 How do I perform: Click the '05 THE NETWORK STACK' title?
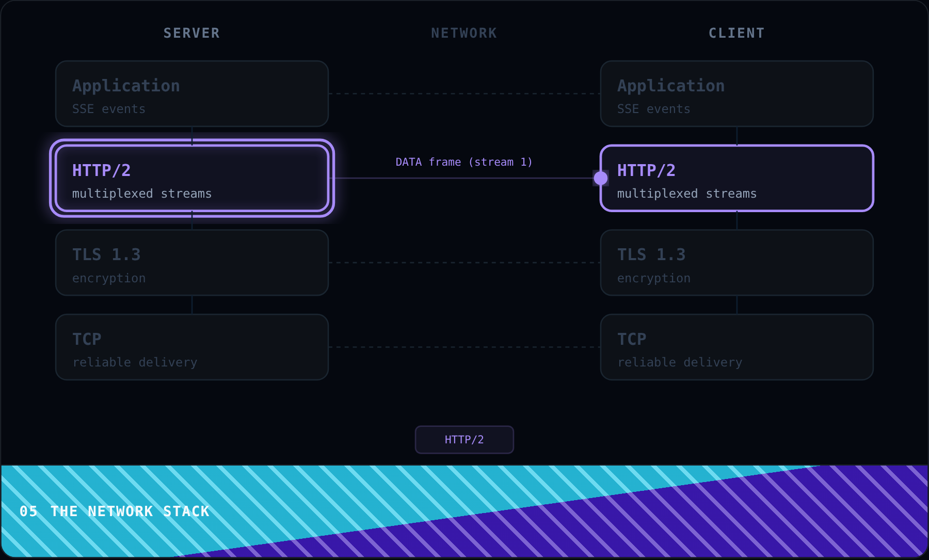[x=115, y=511]
